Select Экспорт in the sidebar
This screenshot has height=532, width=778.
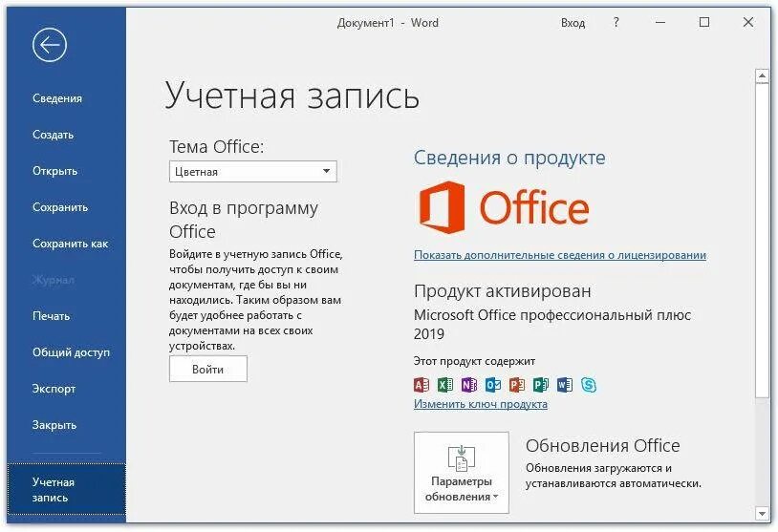pyautogui.click(x=54, y=389)
